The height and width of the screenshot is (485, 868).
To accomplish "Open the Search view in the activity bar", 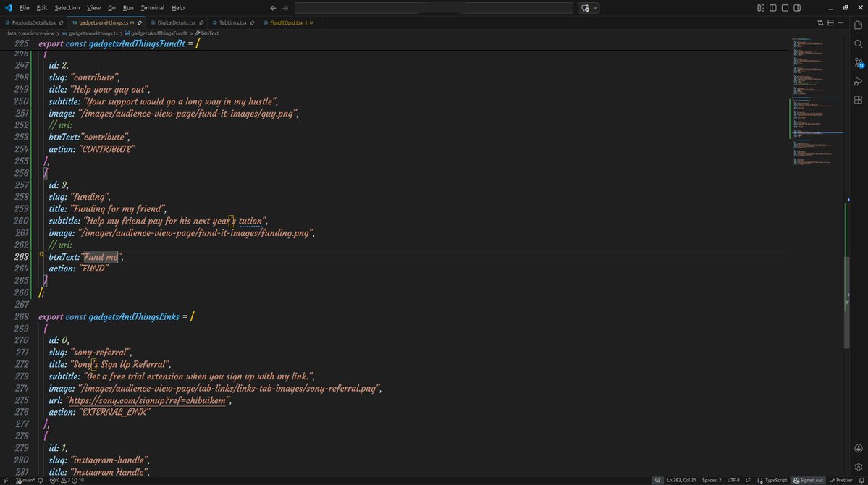I will click(x=858, y=44).
